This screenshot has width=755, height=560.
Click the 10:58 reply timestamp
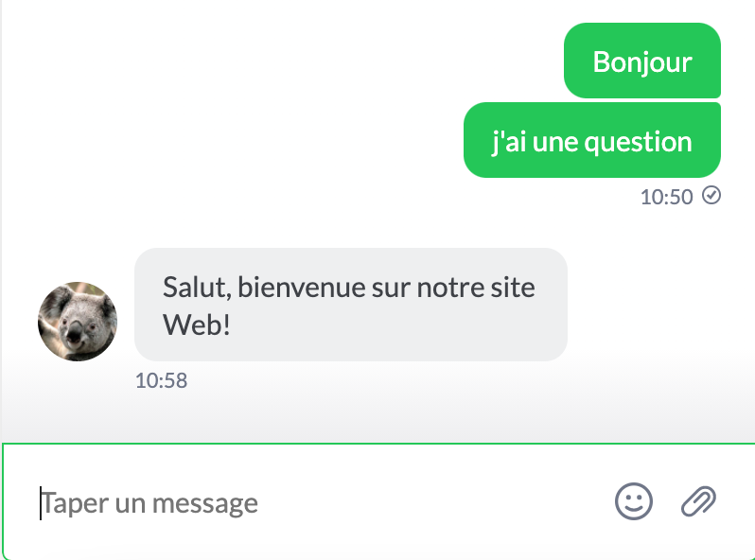(x=161, y=381)
